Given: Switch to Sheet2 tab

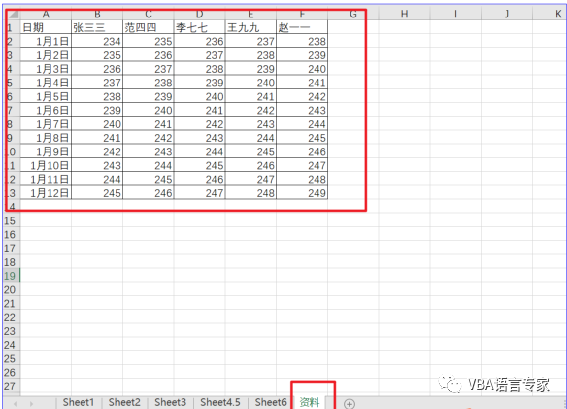Looking at the screenshot, I should pos(124,402).
